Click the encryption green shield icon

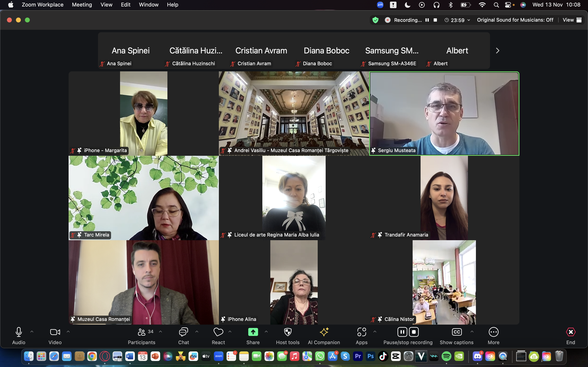tap(375, 20)
